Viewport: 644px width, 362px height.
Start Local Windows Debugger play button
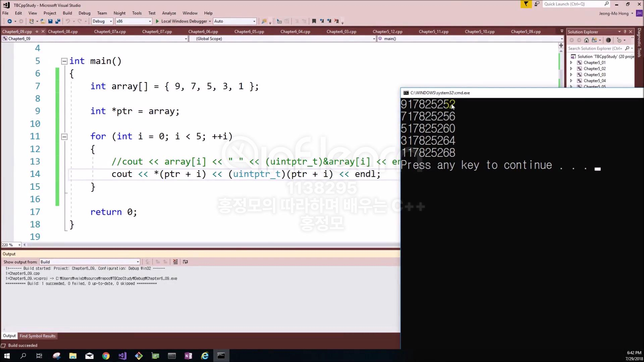[157, 21]
